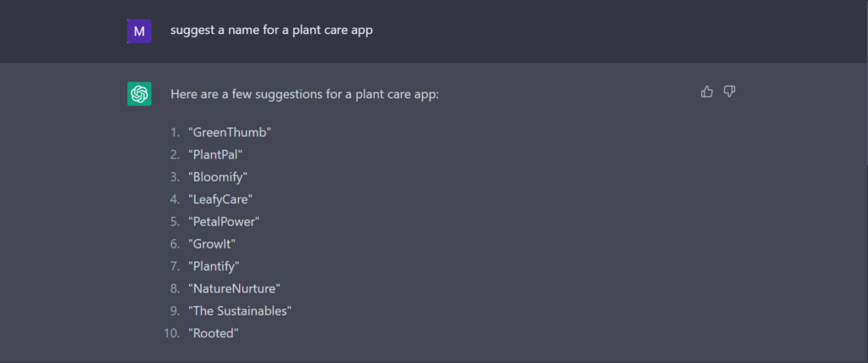Click the list number "1." marker

(175, 132)
